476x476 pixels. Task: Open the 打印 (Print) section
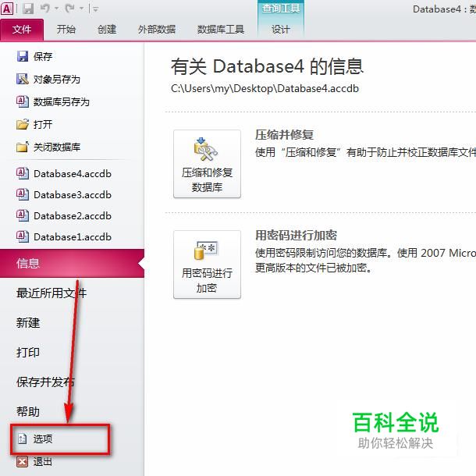[28, 353]
